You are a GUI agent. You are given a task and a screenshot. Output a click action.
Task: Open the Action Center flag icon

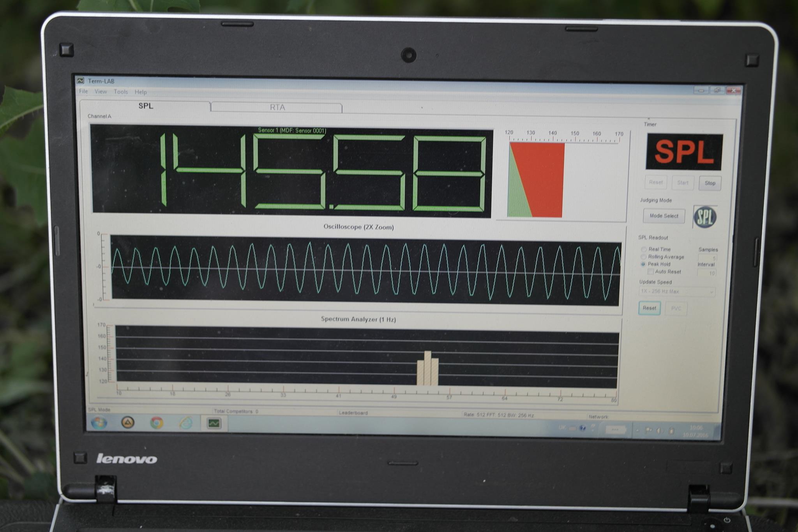648,430
